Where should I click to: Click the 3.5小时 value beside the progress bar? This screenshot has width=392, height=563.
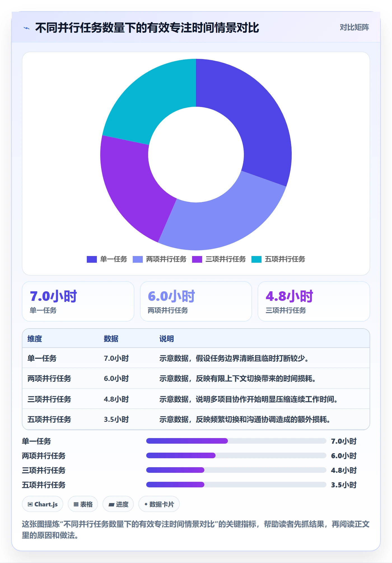tap(344, 485)
